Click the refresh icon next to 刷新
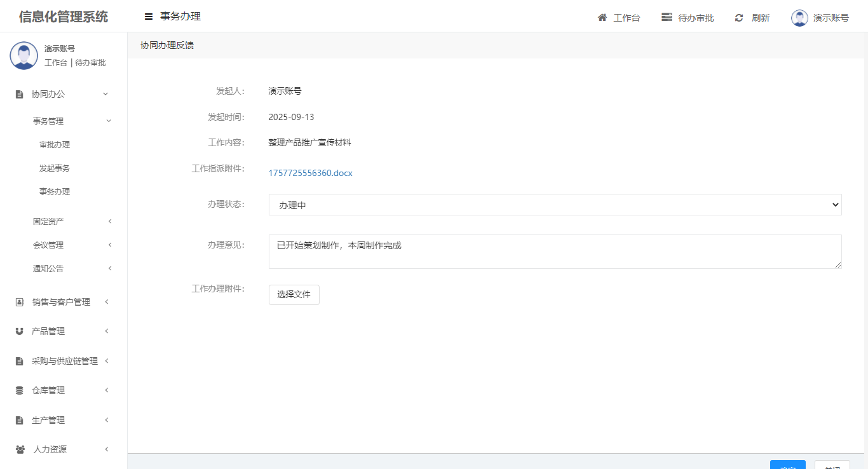The image size is (868, 469). coord(739,18)
